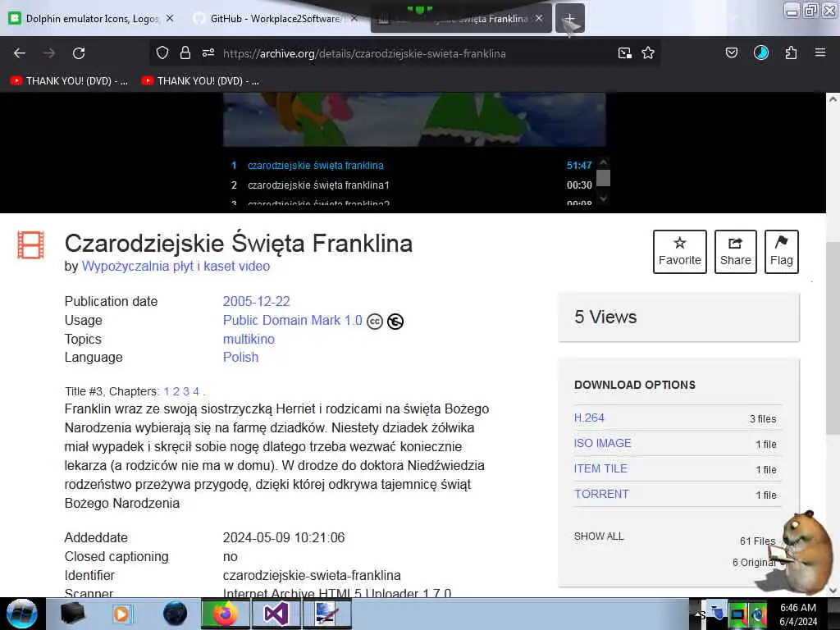840x630 pixels.
Task: Open publication date 2005-12-22 link
Action: coord(256,301)
